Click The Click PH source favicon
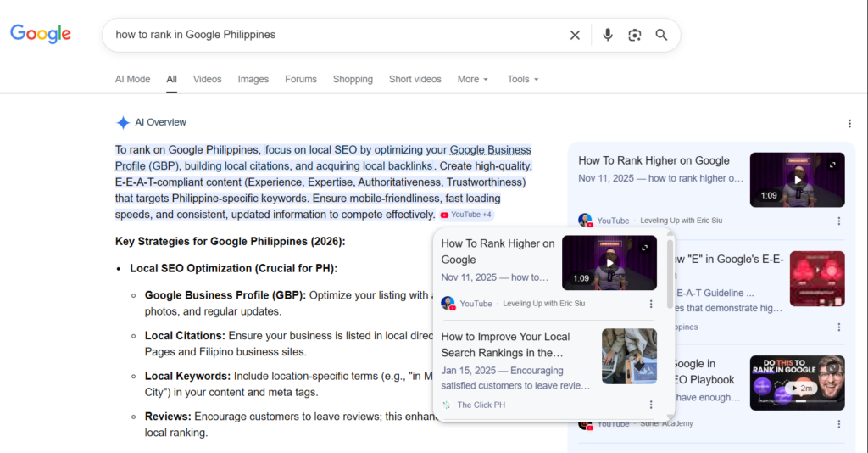The height and width of the screenshot is (453, 868). (446, 405)
